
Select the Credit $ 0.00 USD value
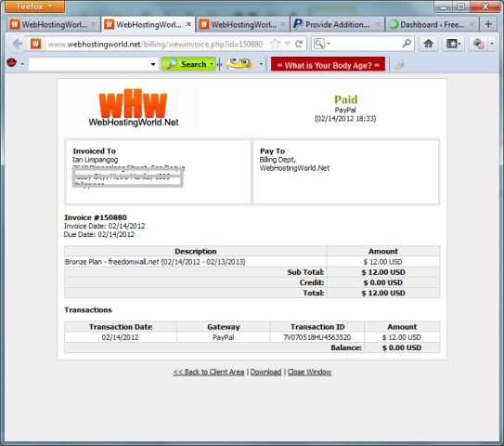(382, 282)
